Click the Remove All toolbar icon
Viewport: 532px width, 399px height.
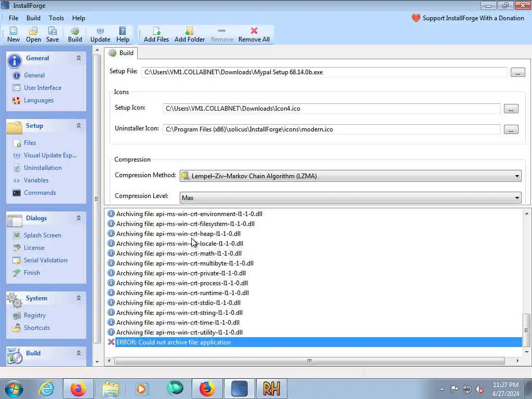pyautogui.click(x=254, y=35)
